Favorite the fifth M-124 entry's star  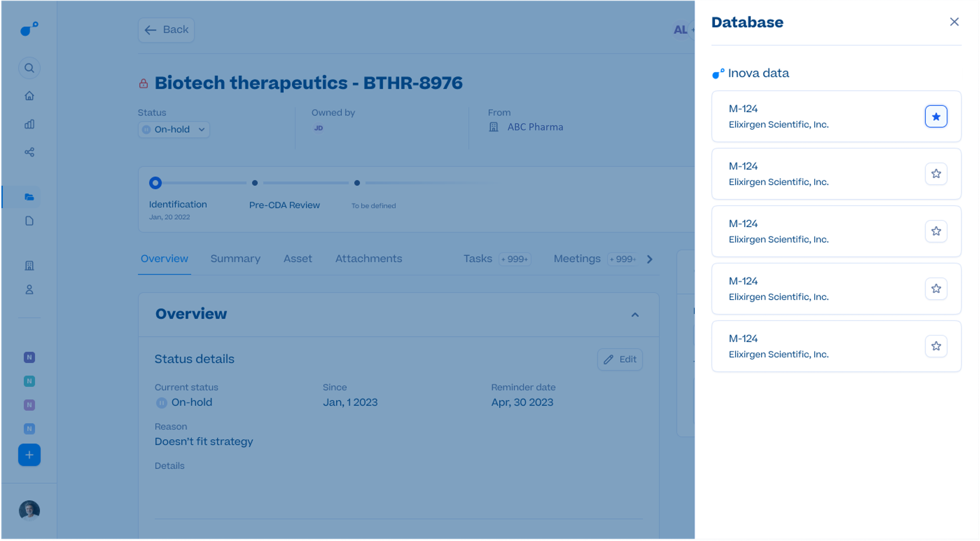tap(936, 346)
